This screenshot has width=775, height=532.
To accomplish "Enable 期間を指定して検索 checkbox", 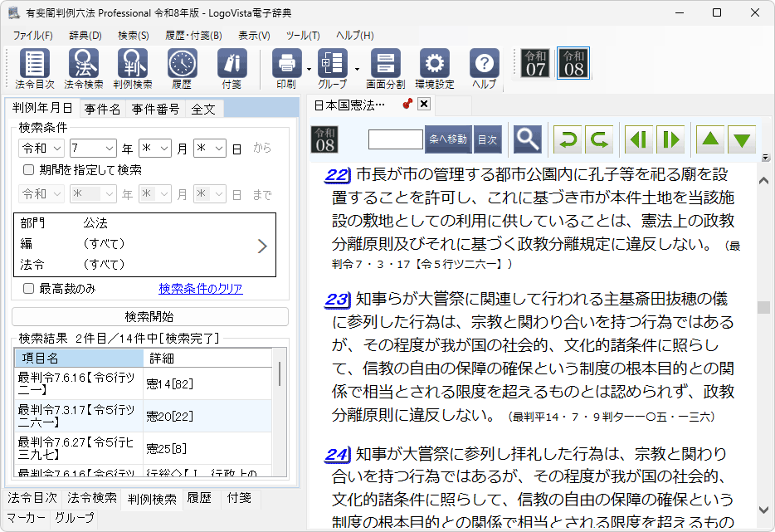I will point(29,170).
